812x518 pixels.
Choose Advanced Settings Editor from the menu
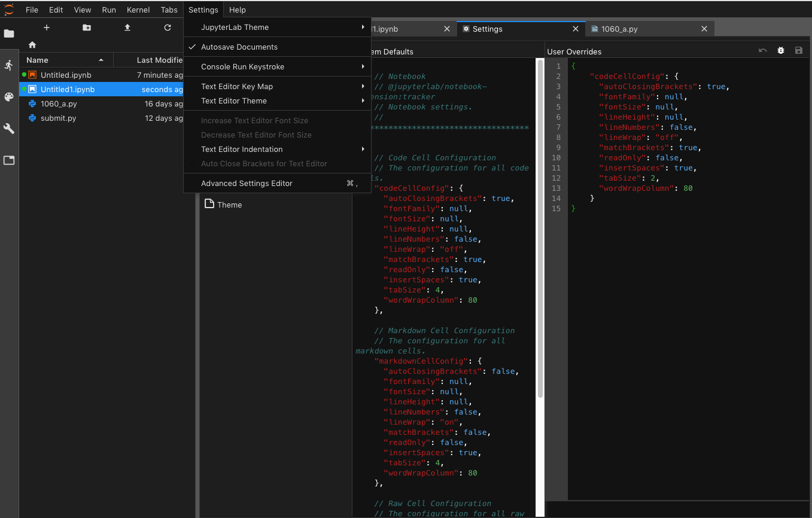pos(278,184)
